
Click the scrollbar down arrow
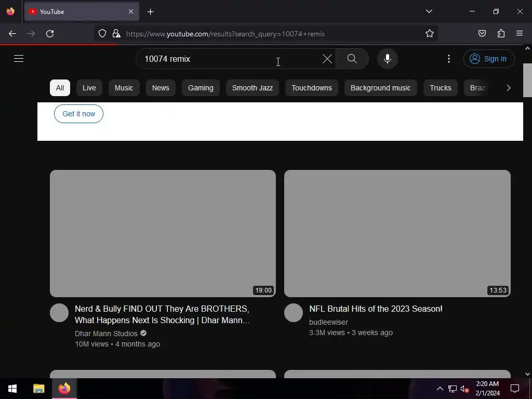pos(527,374)
